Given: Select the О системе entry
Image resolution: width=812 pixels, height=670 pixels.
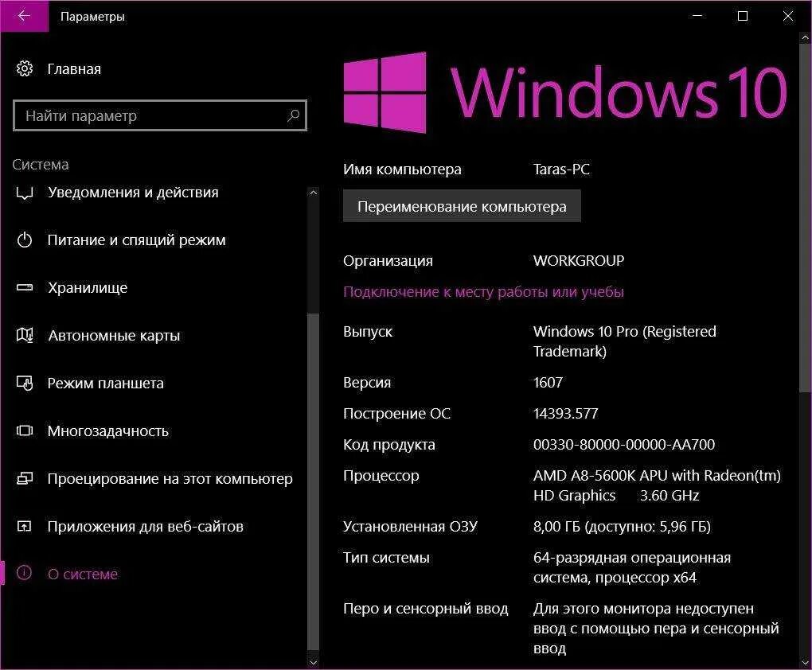Looking at the screenshot, I should point(83,574).
